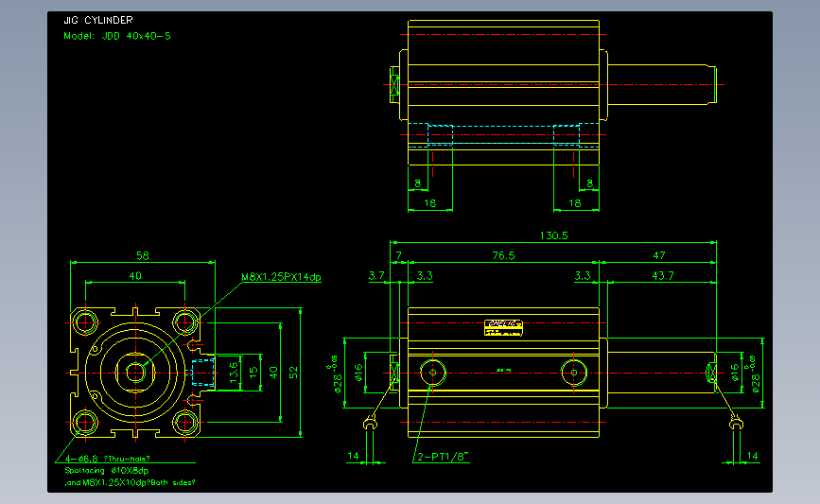Screen dimensions: 820x504
Task: Select the ø16 dimension on the right rod end
Action: [x=735, y=372]
